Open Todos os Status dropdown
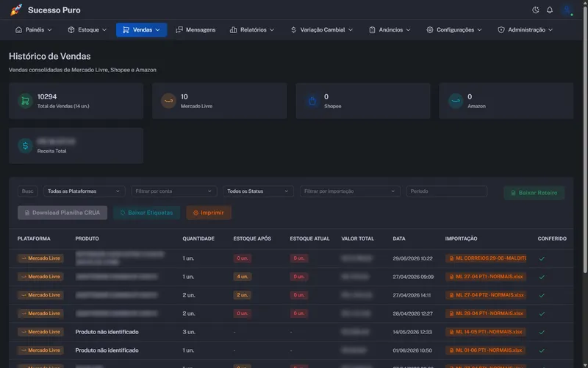The height and width of the screenshot is (368, 588). tap(258, 191)
